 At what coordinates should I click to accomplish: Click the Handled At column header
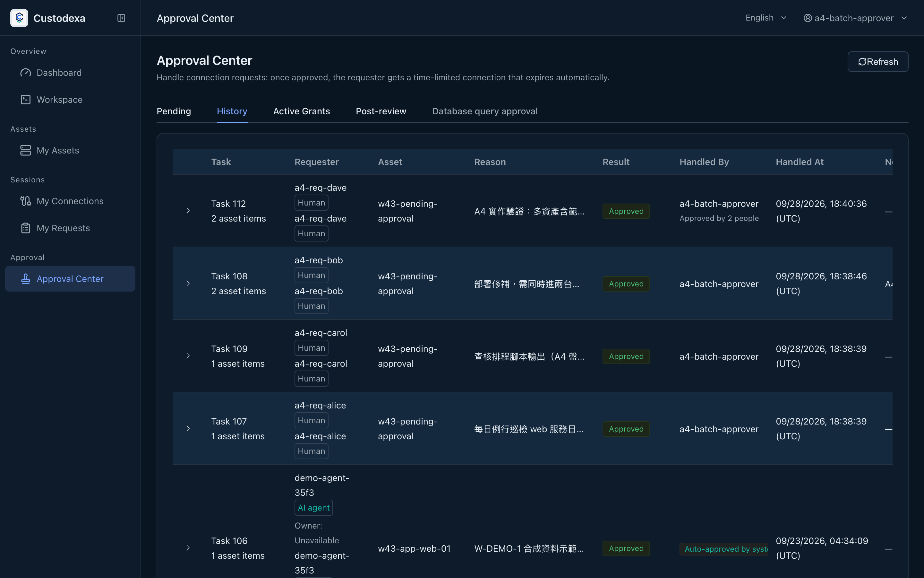[799, 162]
